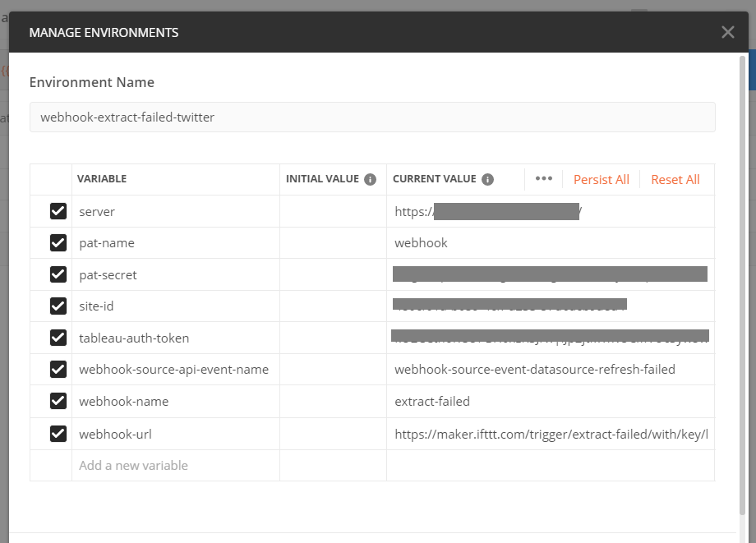The height and width of the screenshot is (543, 756).
Task: Toggle the site-id variable checkbox
Action: 58,306
